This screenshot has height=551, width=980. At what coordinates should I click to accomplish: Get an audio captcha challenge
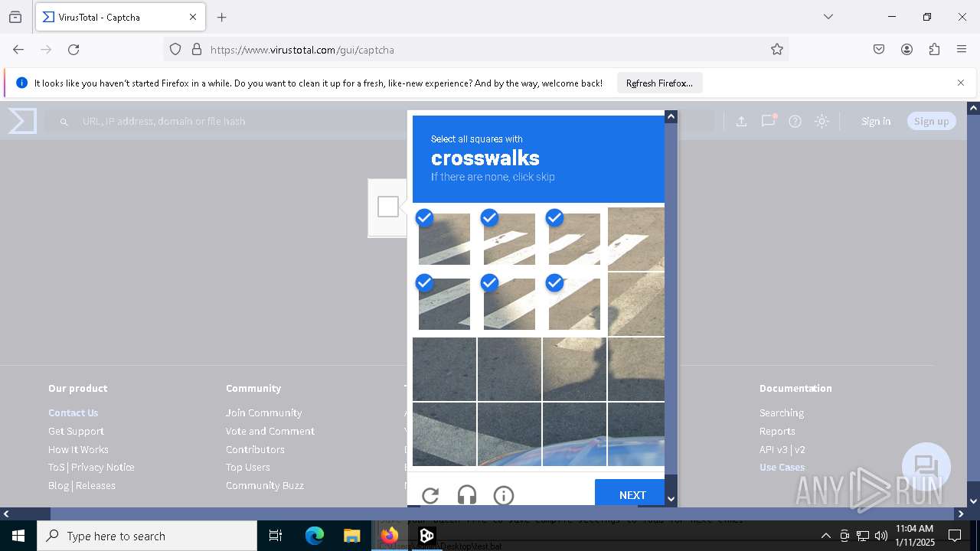click(467, 495)
